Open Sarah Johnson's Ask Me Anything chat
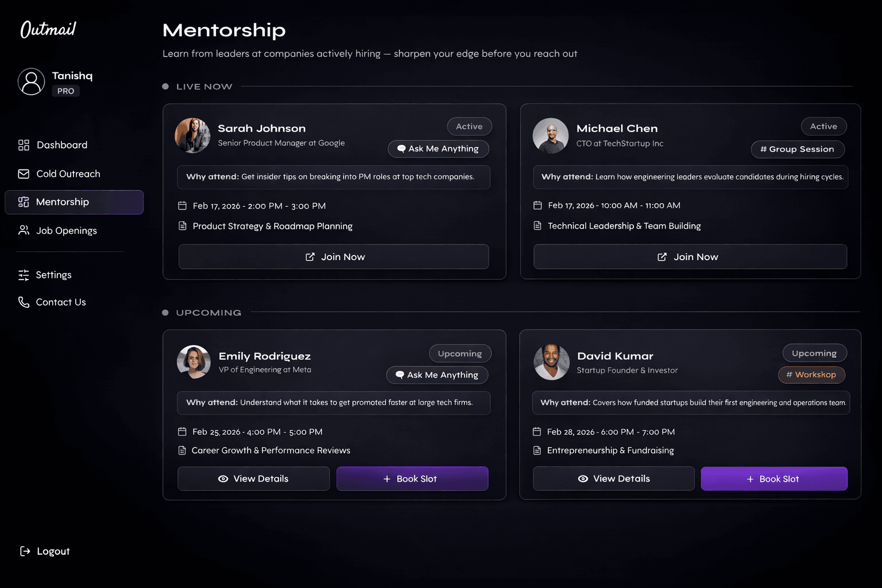The height and width of the screenshot is (588, 882). (x=438, y=148)
